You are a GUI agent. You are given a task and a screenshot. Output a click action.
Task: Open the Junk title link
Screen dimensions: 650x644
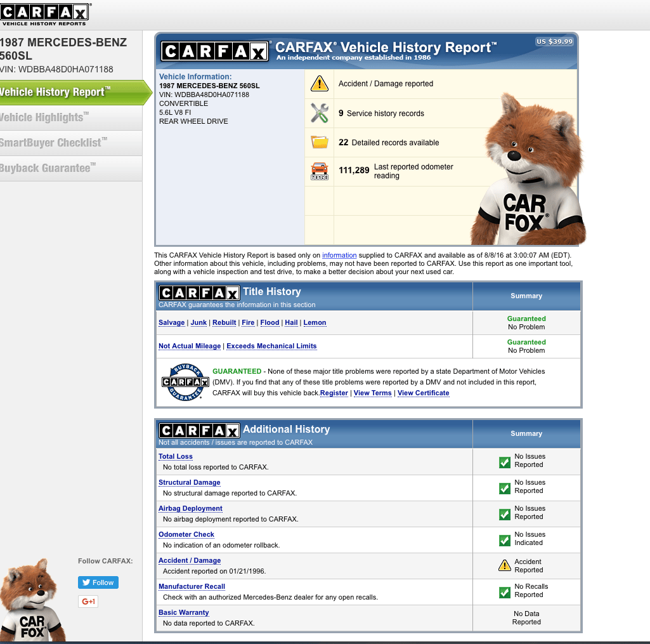pos(198,322)
